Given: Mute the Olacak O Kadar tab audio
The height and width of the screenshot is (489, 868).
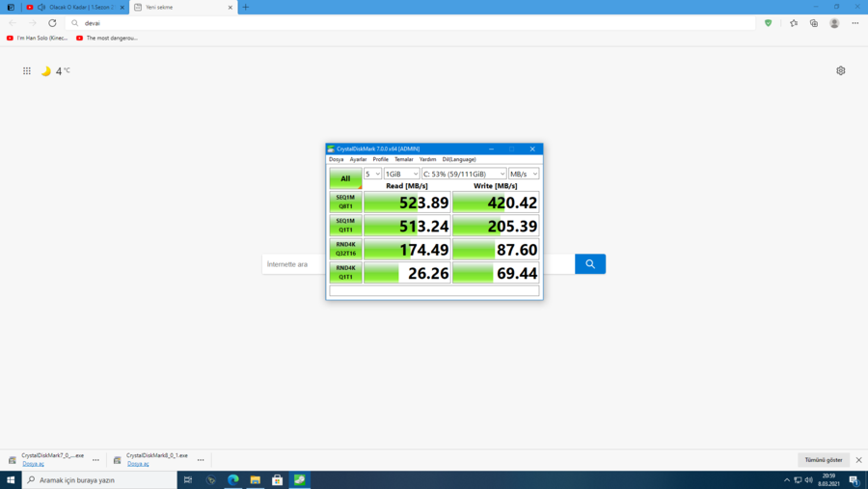Looking at the screenshot, I should point(41,7).
